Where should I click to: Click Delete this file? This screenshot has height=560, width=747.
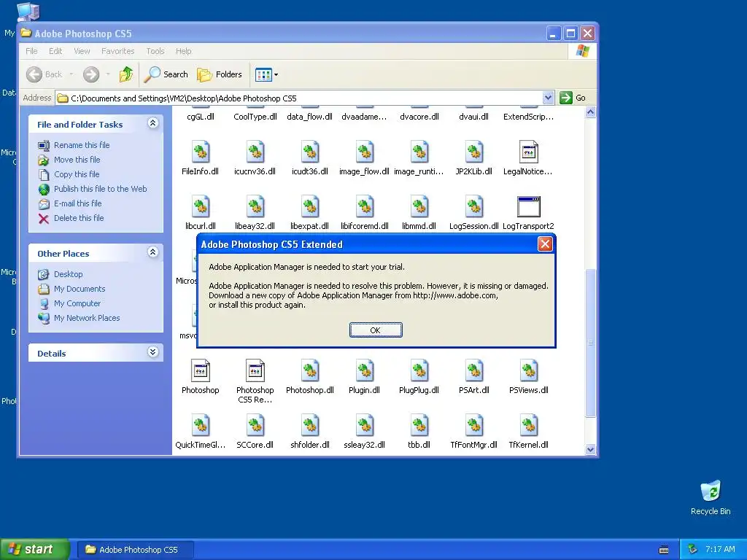pos(79,217)
